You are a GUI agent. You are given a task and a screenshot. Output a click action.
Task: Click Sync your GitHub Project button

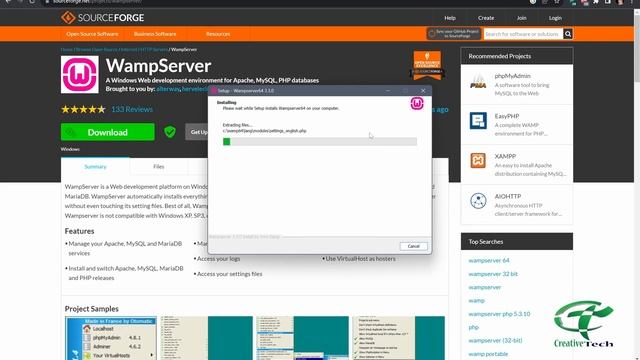point(453,33)
